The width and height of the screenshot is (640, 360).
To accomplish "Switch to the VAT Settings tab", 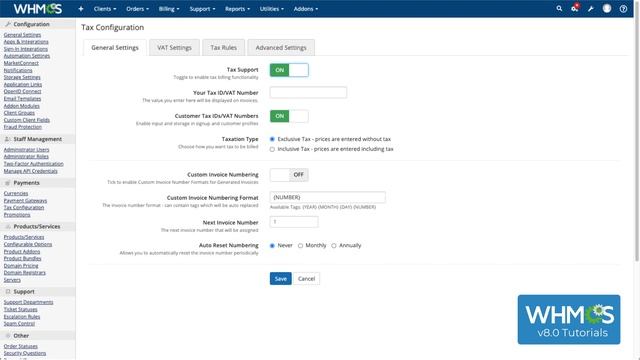I will click(x=174, y=48).
